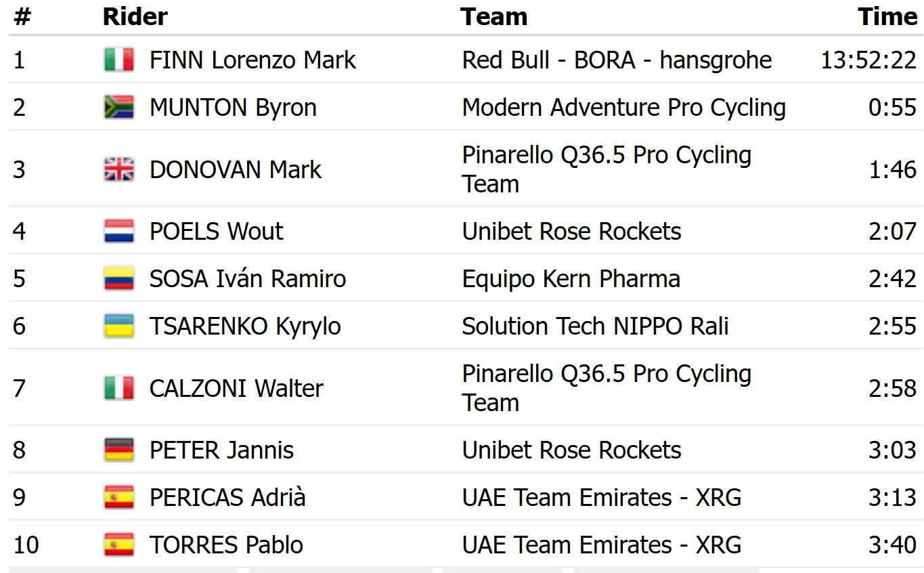Click the Spanish flag beside PERICAS Adrià
Viewport: 924px width, 573px height.
[x=119, y=497]
